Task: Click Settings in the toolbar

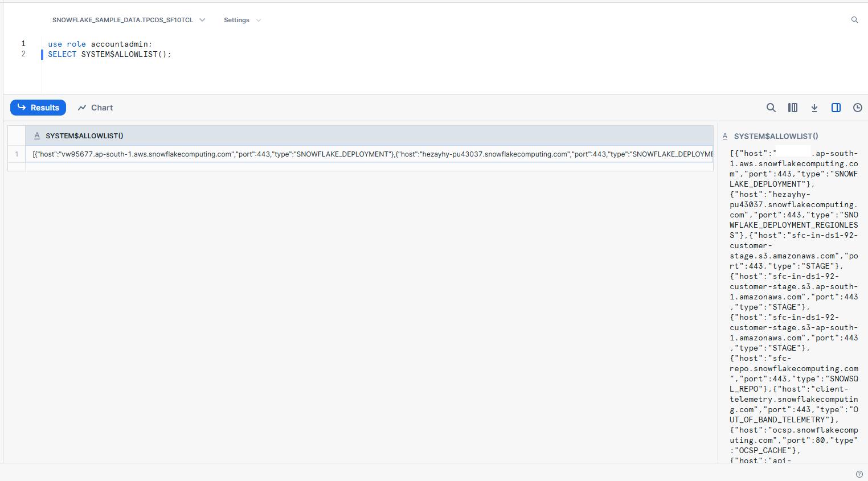Action: 236,20
